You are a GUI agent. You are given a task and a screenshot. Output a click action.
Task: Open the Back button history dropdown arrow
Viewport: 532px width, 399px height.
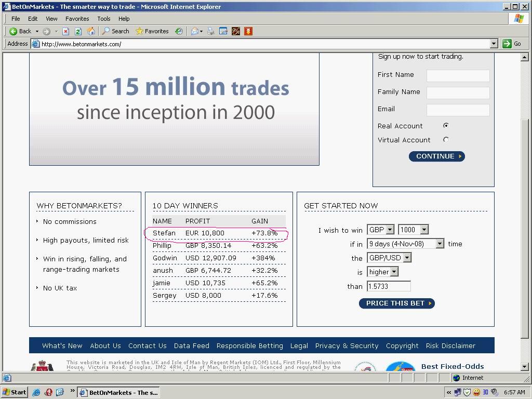point(37,31)
